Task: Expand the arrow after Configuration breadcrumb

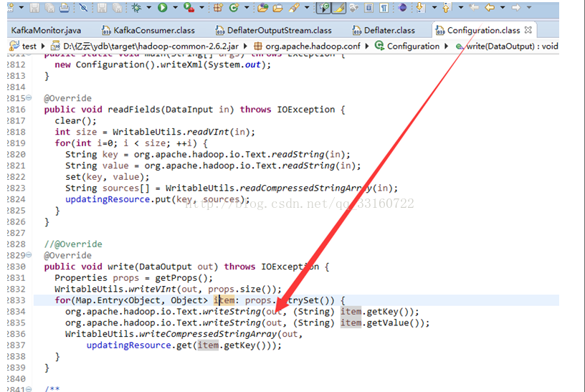Action: tap(446, 46)
